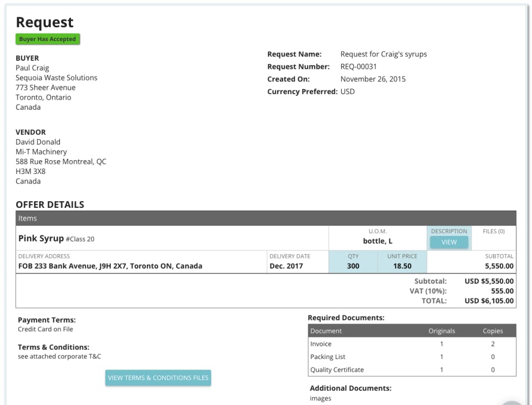Click the View description button

coord(449,242)
